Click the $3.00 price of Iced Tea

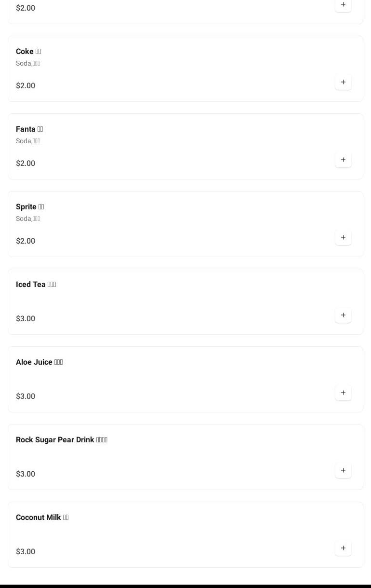click(x=26, y=319)
